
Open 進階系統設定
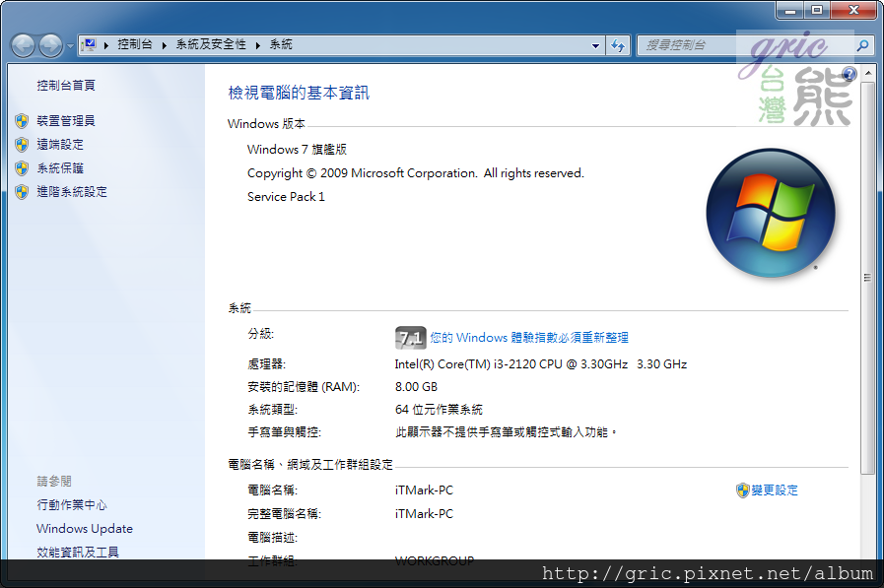(x=72, y=191)
